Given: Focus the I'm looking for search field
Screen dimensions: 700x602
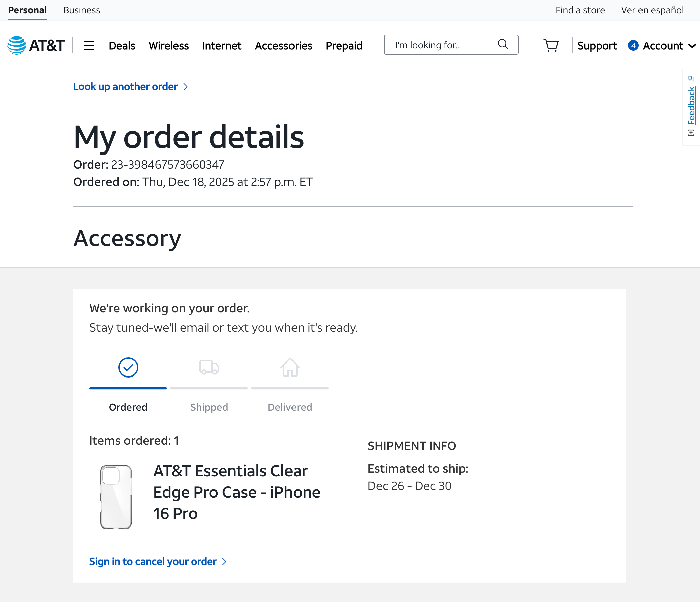Looking at the screenshot, I should point(451,44).
